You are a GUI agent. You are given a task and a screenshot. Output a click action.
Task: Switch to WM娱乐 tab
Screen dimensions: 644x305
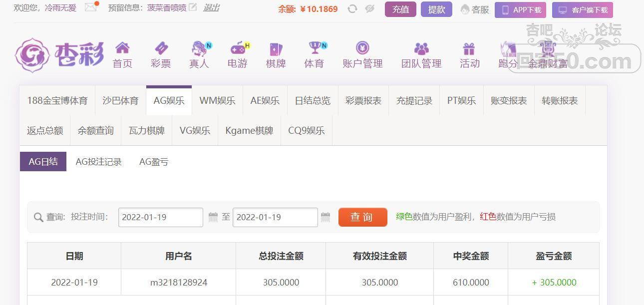(x=217, y=100)
